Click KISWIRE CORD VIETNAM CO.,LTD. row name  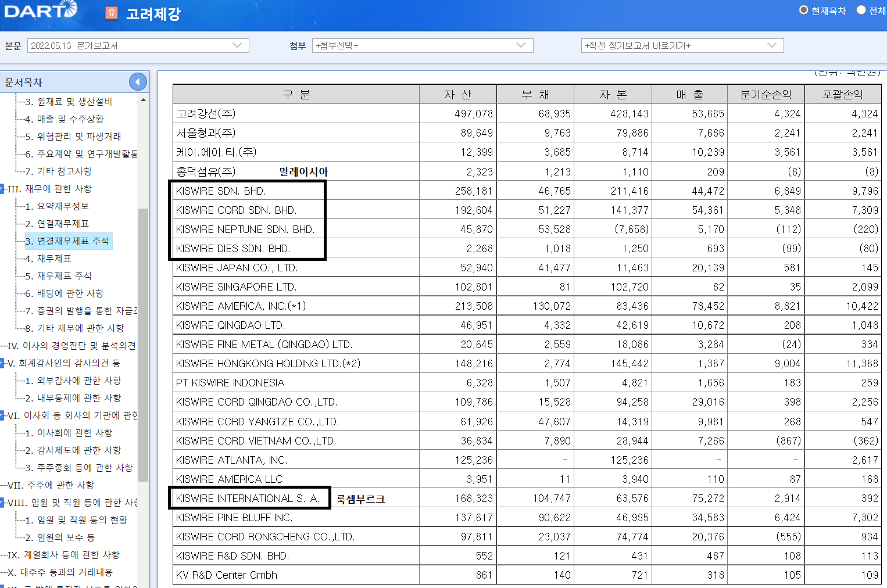pos(256,441)
